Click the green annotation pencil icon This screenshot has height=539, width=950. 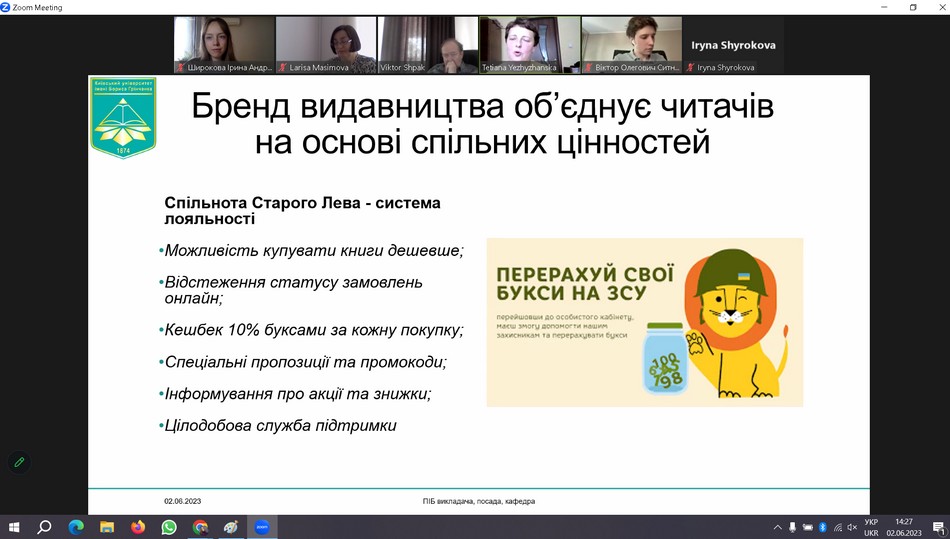tap(18, 462)
